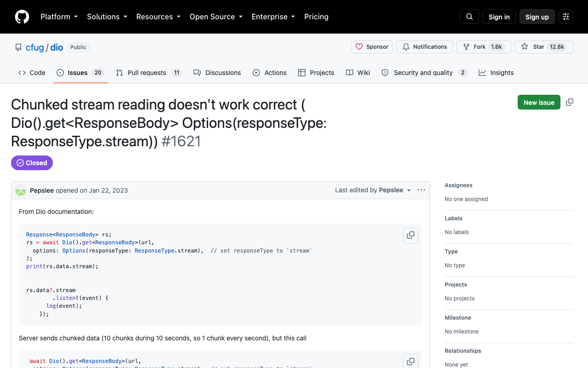Open issue actions three-dot menu
Image resolution: width=588 pixels, height=368 pixels.
[x=421, y=190]
